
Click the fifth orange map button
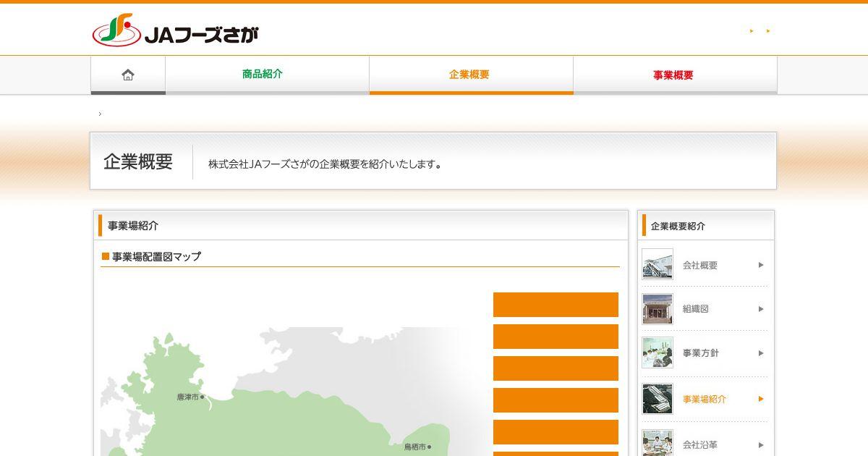556,432
